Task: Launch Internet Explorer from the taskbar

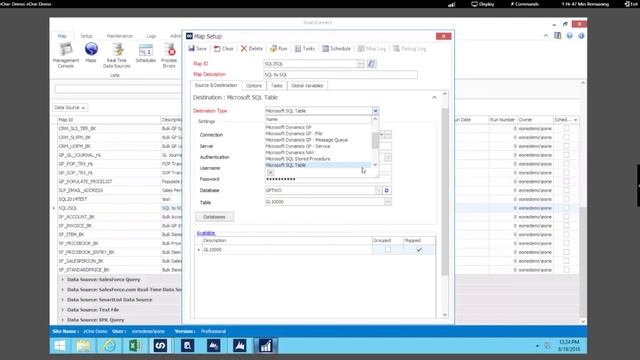Action: pyautogui.click(x=109, y=346)
